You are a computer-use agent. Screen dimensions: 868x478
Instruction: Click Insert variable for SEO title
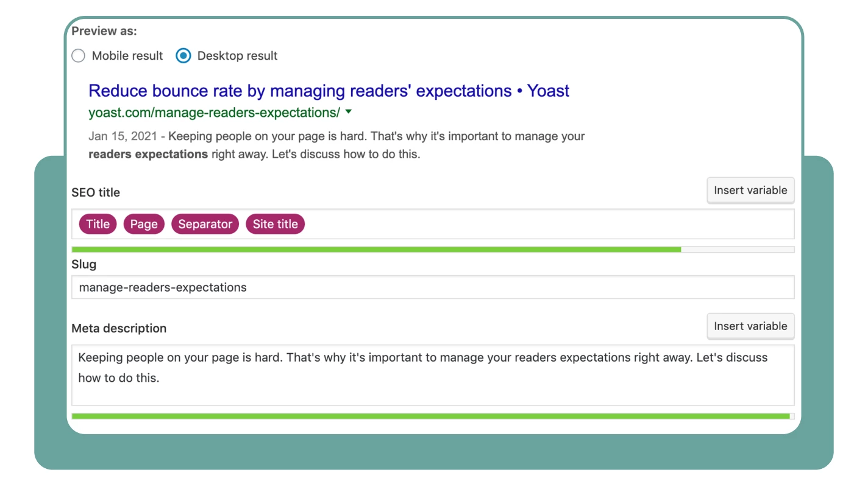coord(750,191)
